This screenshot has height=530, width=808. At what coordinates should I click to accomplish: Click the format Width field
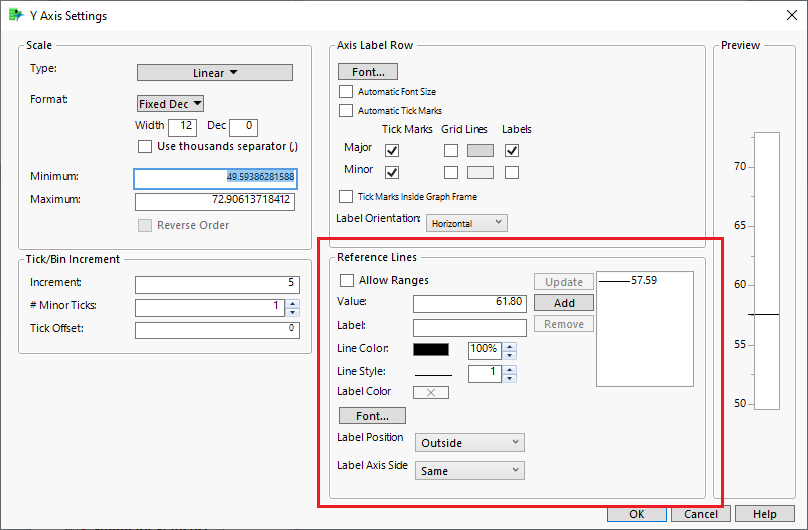[182, 127]
